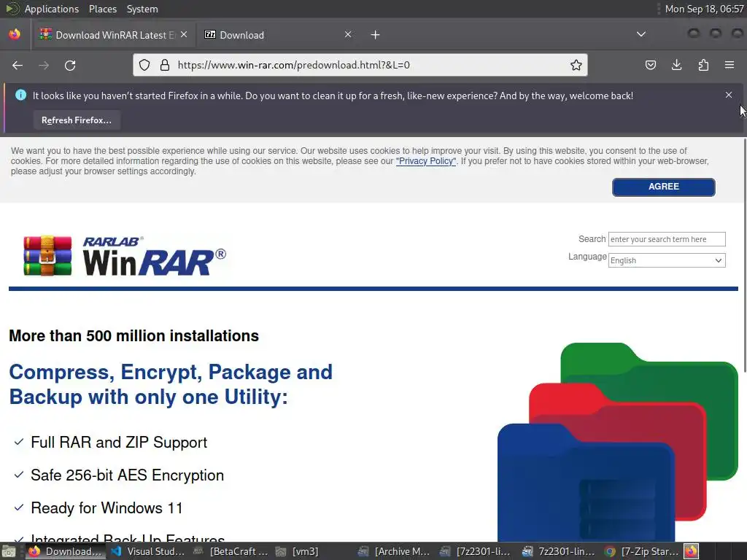The height and width of the screenshot is (560, 747).
Task: View site security padlock information
Action: coord(165,65)
